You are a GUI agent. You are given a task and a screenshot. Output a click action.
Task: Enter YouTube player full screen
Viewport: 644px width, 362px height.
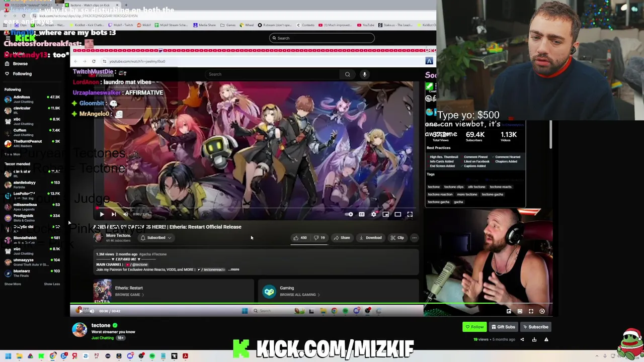pos(410,214)
